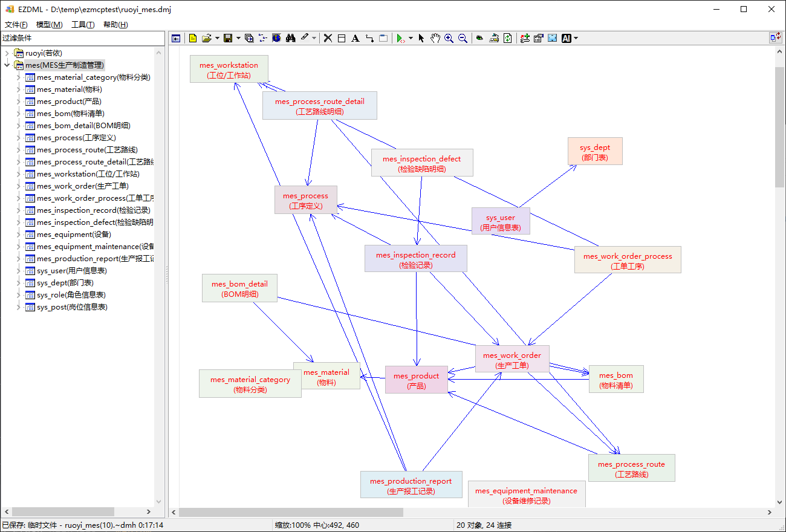This screenshot has height=532, width=786.
Task: Click the eye preview toolbar icon
Action: 479,38
